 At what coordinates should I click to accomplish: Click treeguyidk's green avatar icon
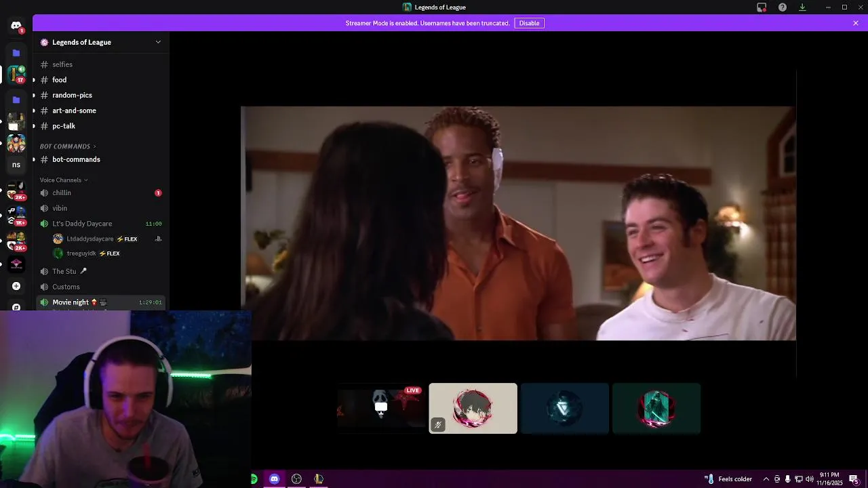[x=58, y=253]
